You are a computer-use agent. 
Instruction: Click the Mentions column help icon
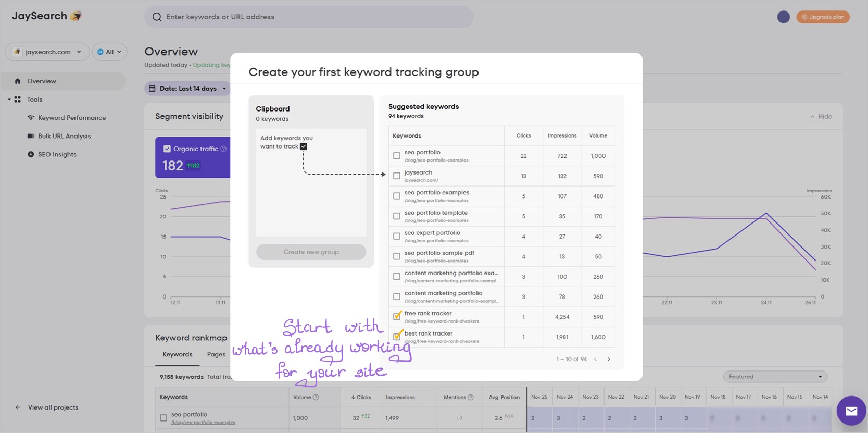pyautogui.click(x=471, y=398)
